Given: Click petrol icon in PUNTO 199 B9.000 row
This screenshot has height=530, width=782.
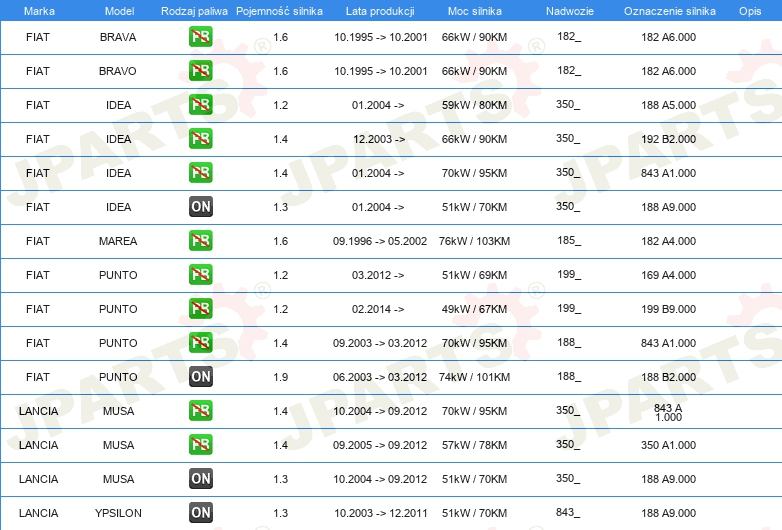Looking at the screenshot, I should (200, 308).
